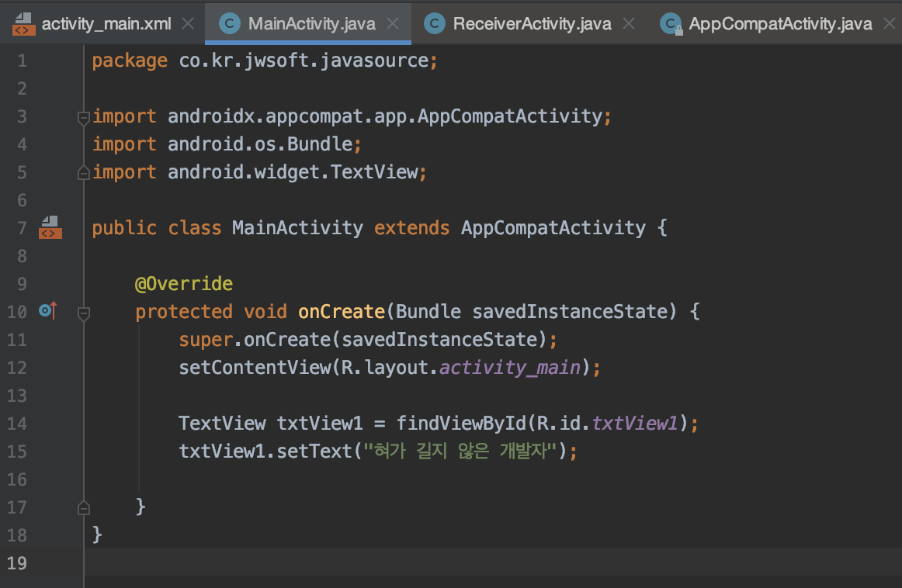
Task: Click activity_main resource reference on line 12
Action: pos(510,367)
